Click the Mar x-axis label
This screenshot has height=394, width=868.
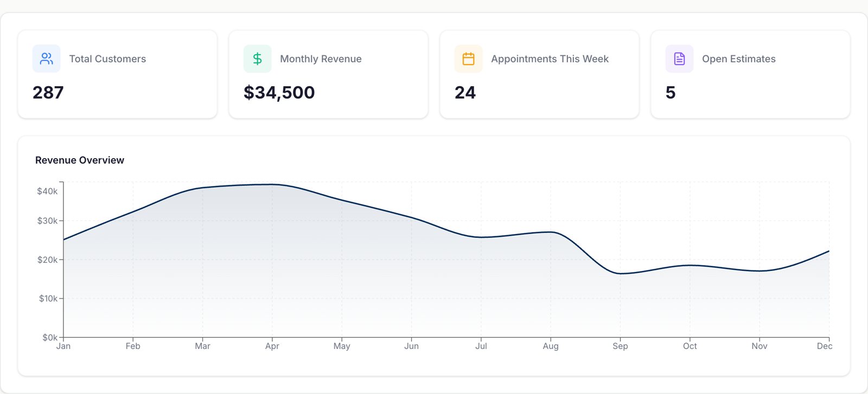[x=202, y=346]
